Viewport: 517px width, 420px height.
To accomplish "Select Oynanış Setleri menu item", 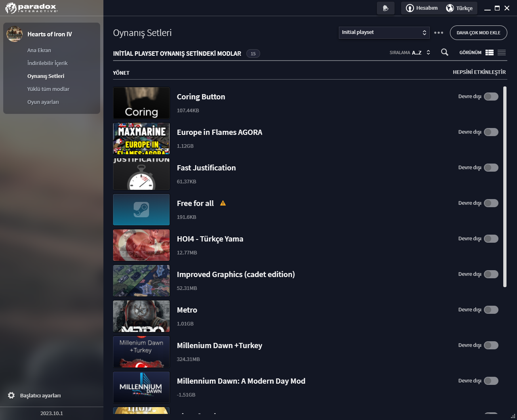I will [x=46, y=76].
